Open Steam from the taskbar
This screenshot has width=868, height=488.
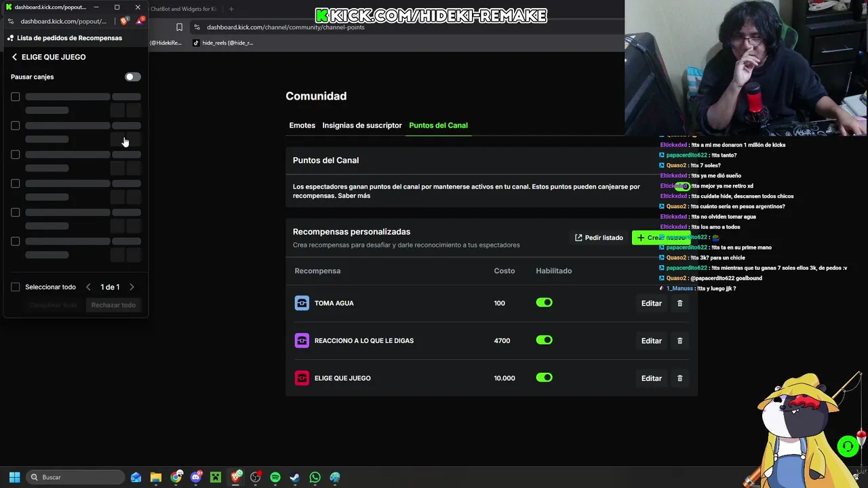pyautogui.click(x=295, y=477)
